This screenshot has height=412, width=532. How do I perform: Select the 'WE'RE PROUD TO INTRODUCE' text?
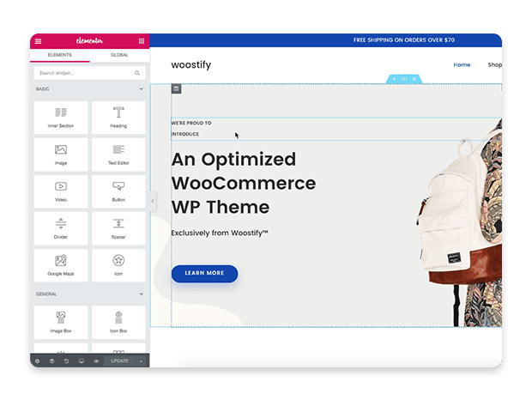tap(191, 129)
